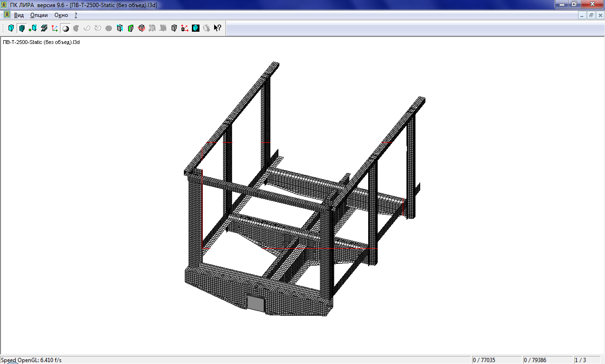This screenshot has width=605, height=364.
Task: Click the I-beam section profile icon
Action: tap(44, 28)
